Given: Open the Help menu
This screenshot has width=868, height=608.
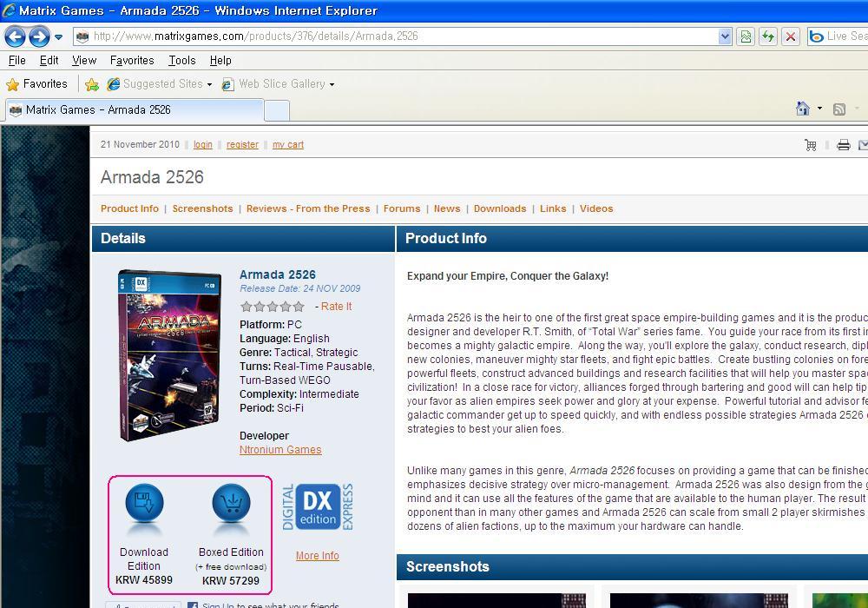Looking at the screenshot, I should point(220,60).
